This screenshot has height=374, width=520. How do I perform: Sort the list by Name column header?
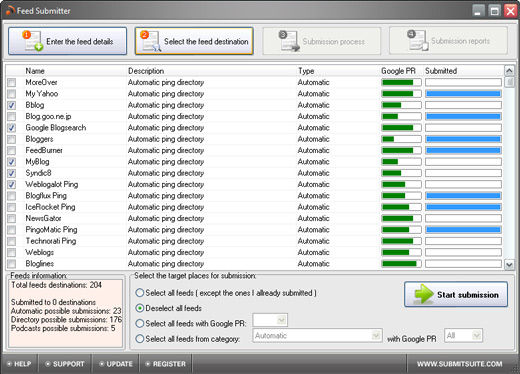pyautogui.click(x=35, y=71)
